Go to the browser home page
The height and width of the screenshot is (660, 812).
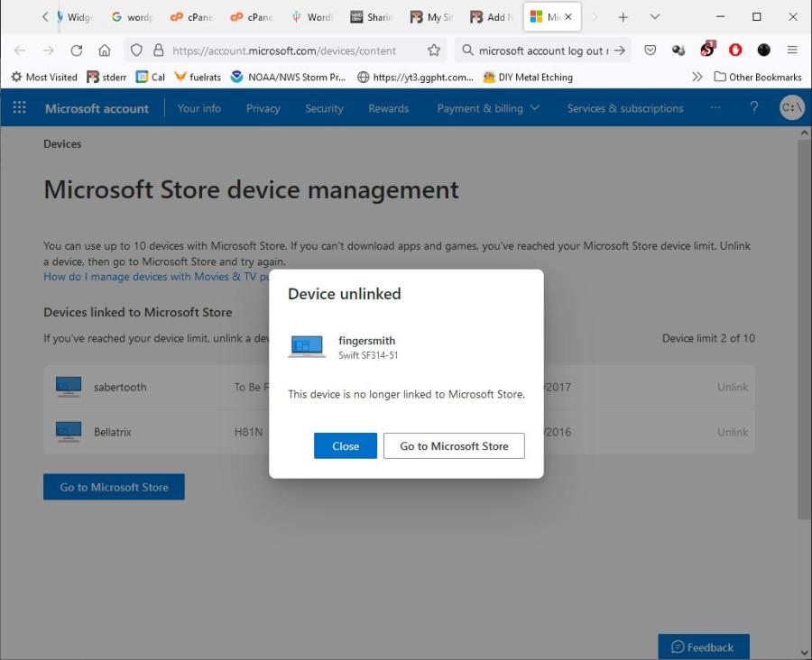pos(105,50)
